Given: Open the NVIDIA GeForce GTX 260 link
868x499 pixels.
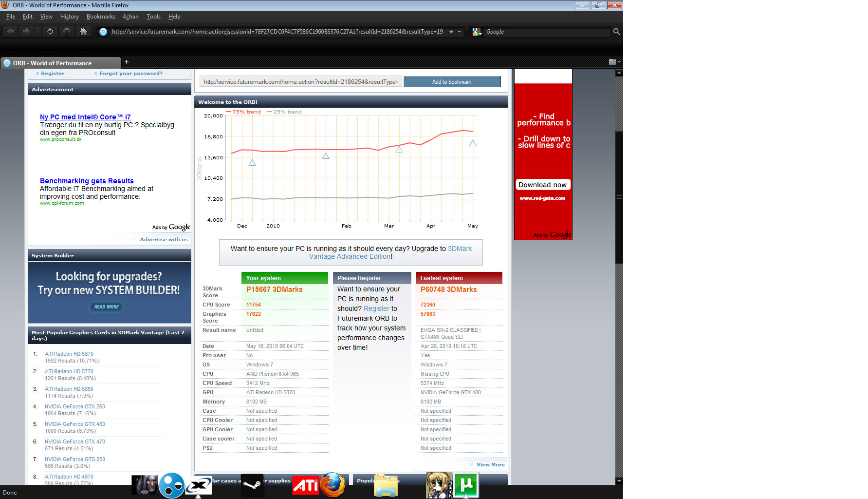Looking at the screenshot, I should [x=75, y=407].
